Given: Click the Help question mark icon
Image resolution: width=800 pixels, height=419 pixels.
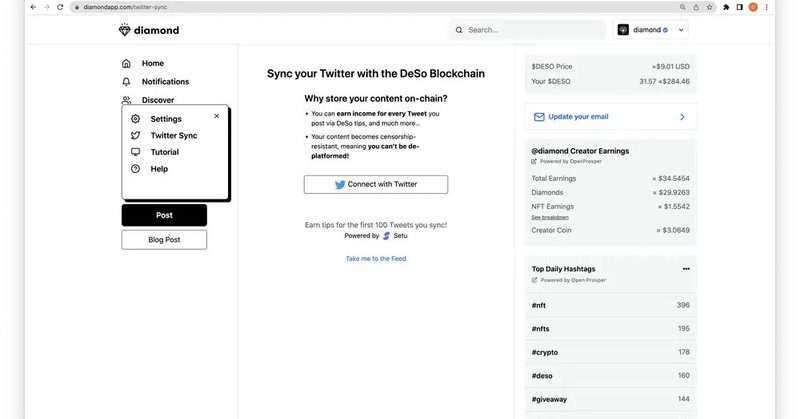Looking at the screenshot, I should pyautogui.click(x=135, y=169).
